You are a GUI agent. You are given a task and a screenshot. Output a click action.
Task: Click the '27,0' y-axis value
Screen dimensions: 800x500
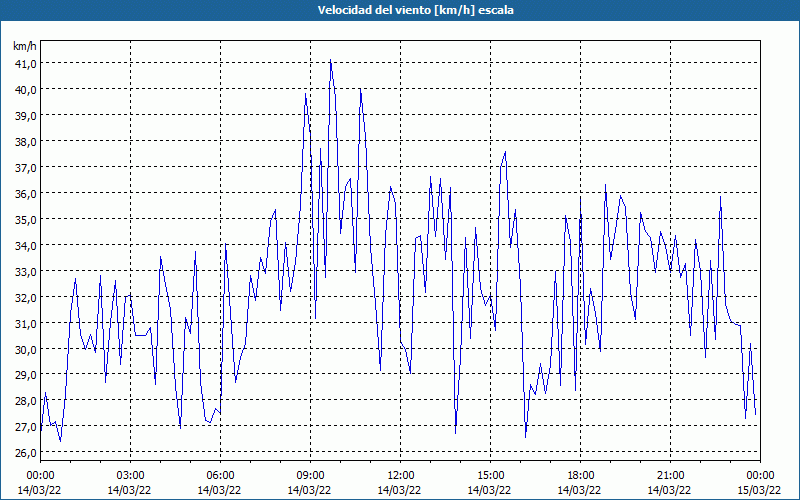pyautogui.click(x=26, y=427)
